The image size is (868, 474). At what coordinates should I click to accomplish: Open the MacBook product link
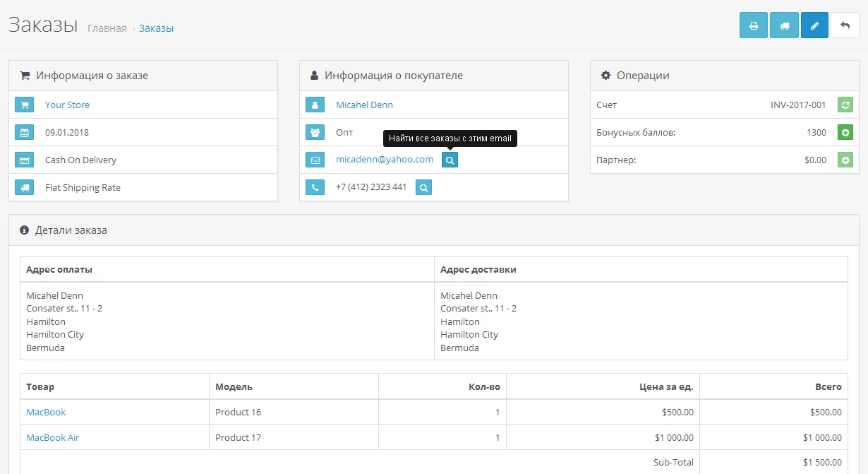click(46, 413)
